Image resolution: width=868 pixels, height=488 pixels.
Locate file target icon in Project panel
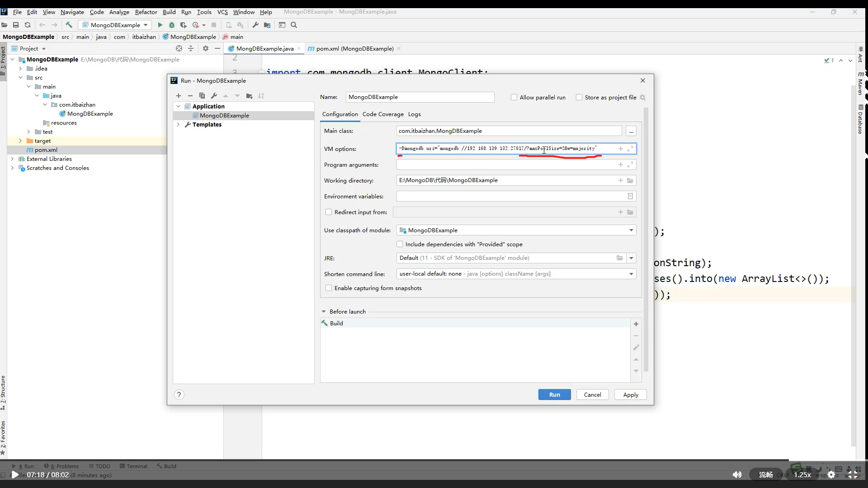(179, 48)
